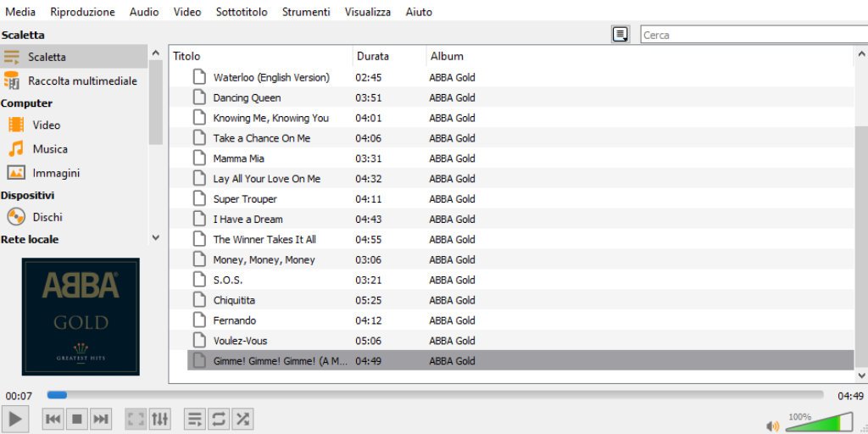Click the elapsed time 00:07 label

pyautogui.click(x=19, y=396)
